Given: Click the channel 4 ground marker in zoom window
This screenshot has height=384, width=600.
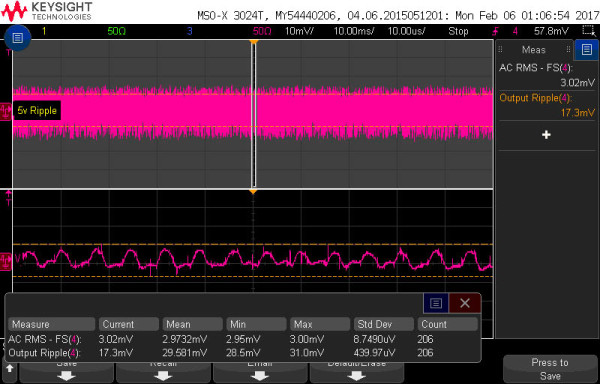Looking at the screenshot, I should coord(6,262).
